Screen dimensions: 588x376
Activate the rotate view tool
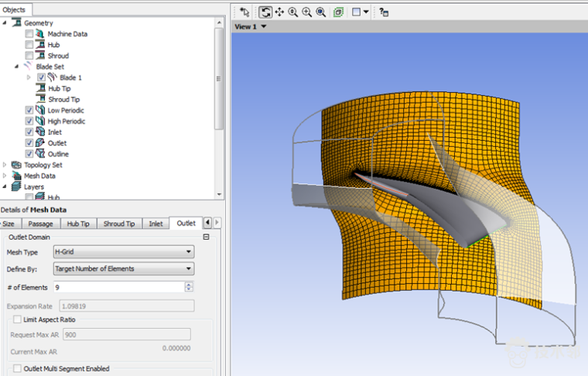tap(265, 12)
